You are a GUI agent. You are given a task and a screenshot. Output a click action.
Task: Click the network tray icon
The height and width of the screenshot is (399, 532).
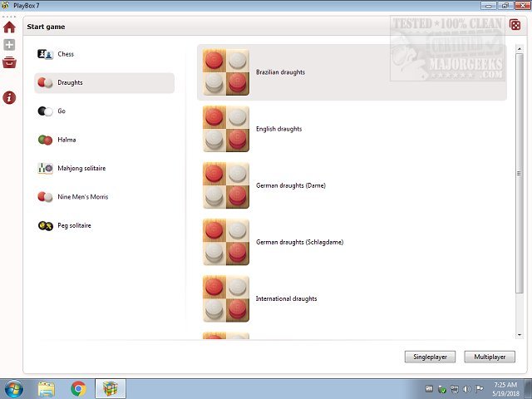click(455, 389)
